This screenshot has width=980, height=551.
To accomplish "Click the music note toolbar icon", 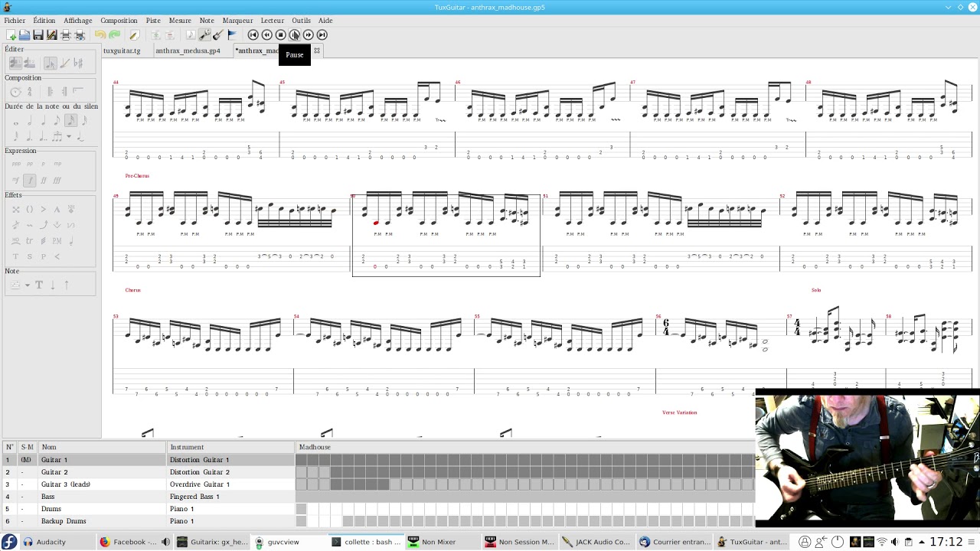I will point(191,34).
